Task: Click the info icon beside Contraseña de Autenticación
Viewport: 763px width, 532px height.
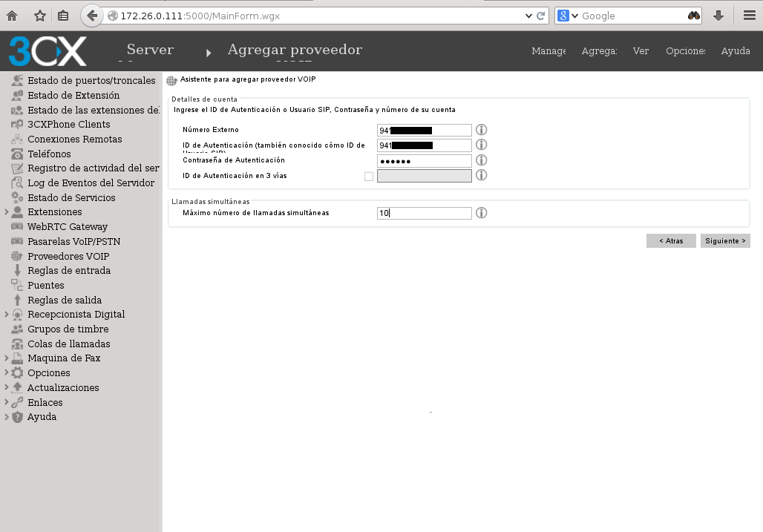Action: [x=481, y=160]
